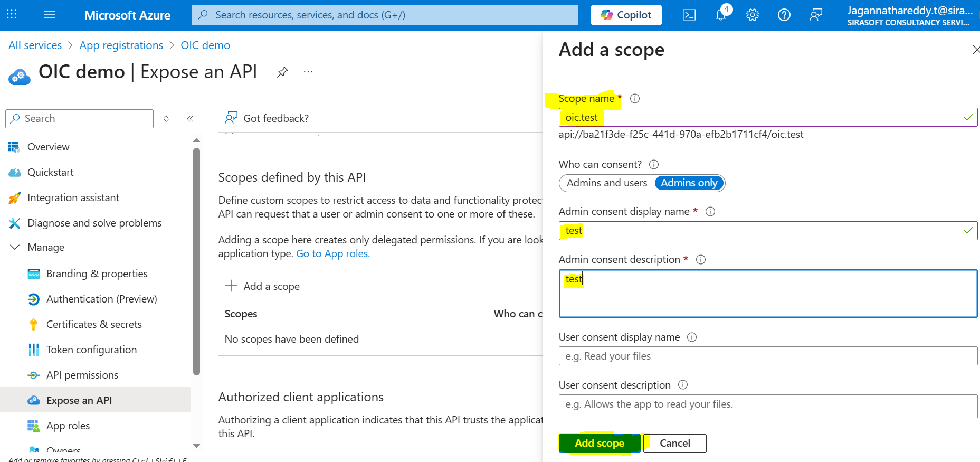Click the Scope name field

pos(768,117)
